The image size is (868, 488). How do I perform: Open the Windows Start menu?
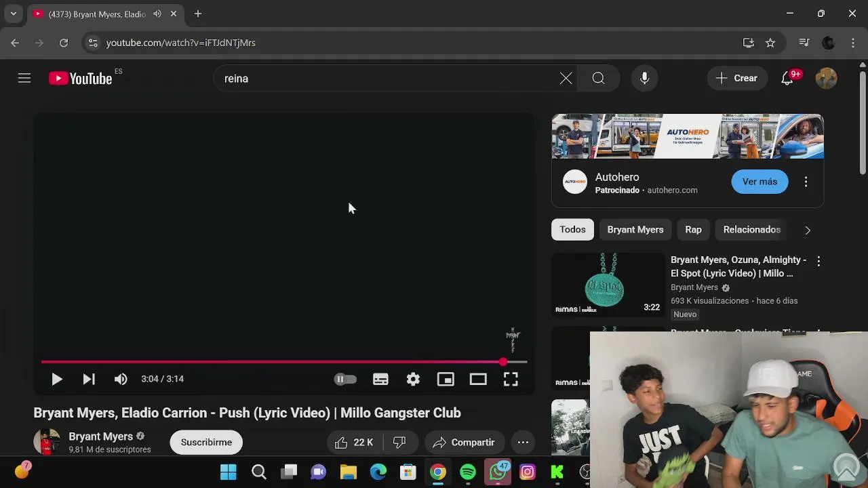click(x=229, y=472)
